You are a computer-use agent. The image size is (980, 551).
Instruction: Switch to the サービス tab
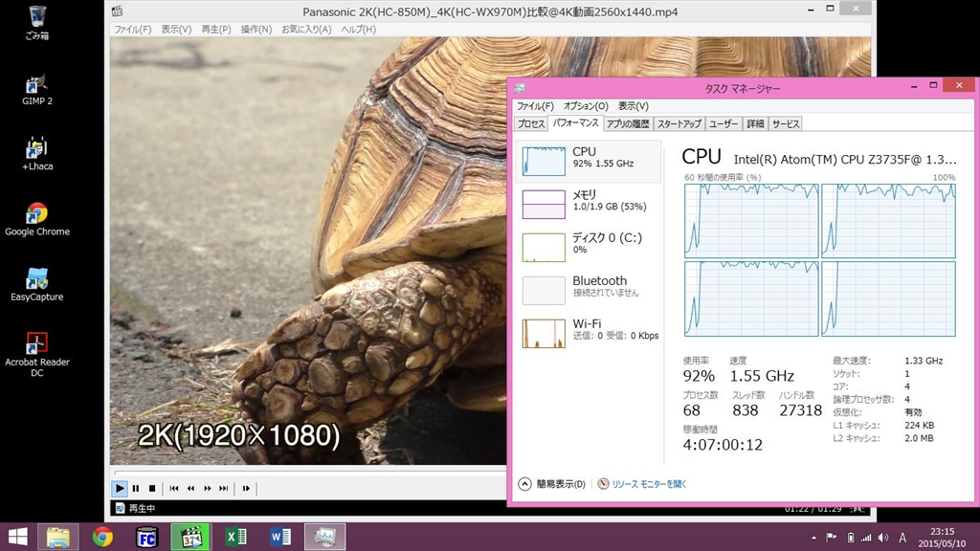786,124
